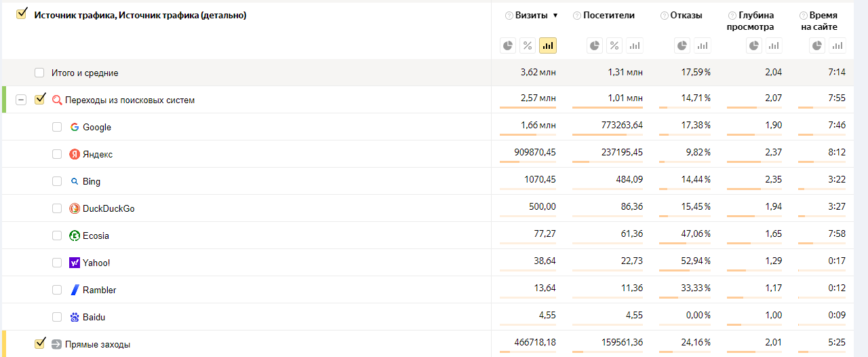Select bar chart icon under Глубина просмотра

click(x=774, y=45)
